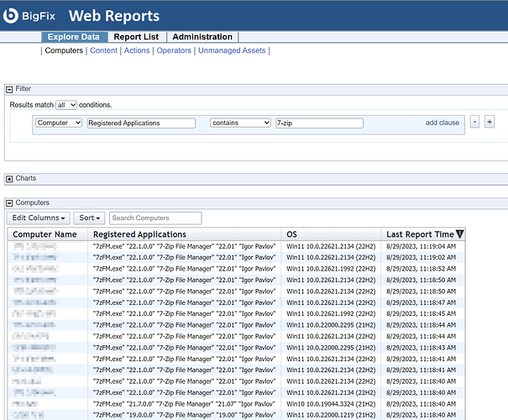
Task: Go to the Operators section
Action: [x=174, y=50]
